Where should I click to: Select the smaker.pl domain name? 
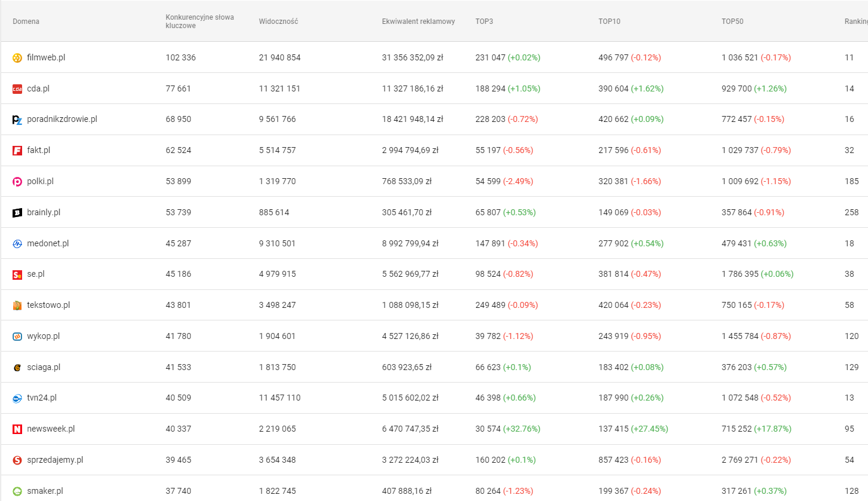tap(45, 491)
